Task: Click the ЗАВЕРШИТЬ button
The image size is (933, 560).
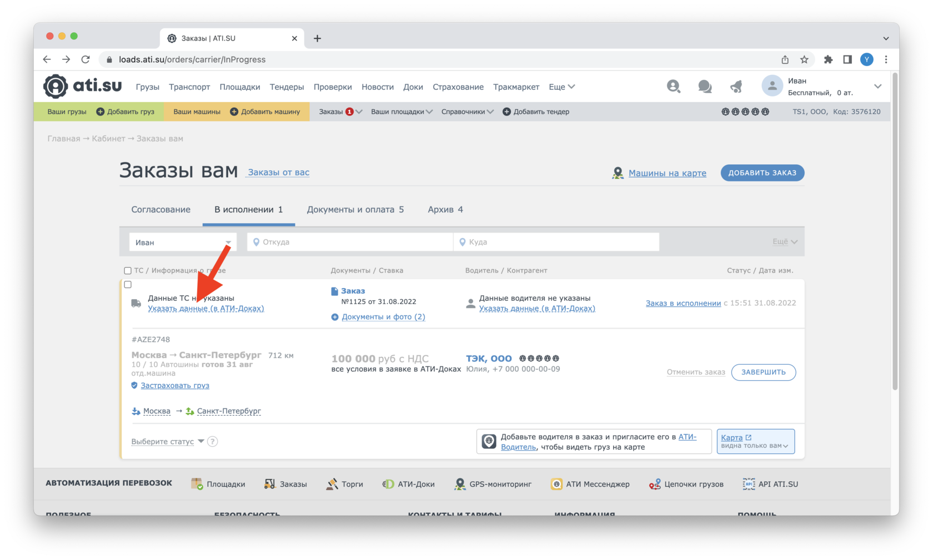Action: pos(763,372)
